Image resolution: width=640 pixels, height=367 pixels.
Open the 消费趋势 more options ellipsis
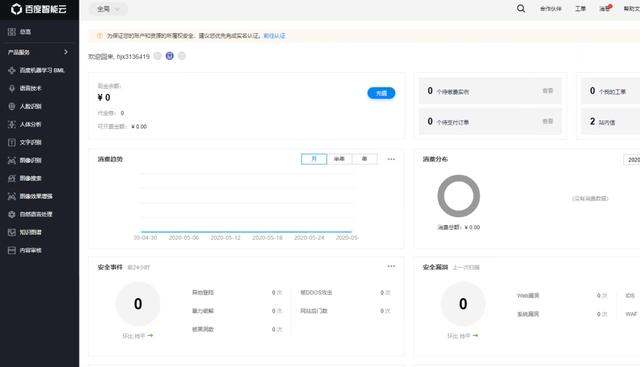coord(391,159)
